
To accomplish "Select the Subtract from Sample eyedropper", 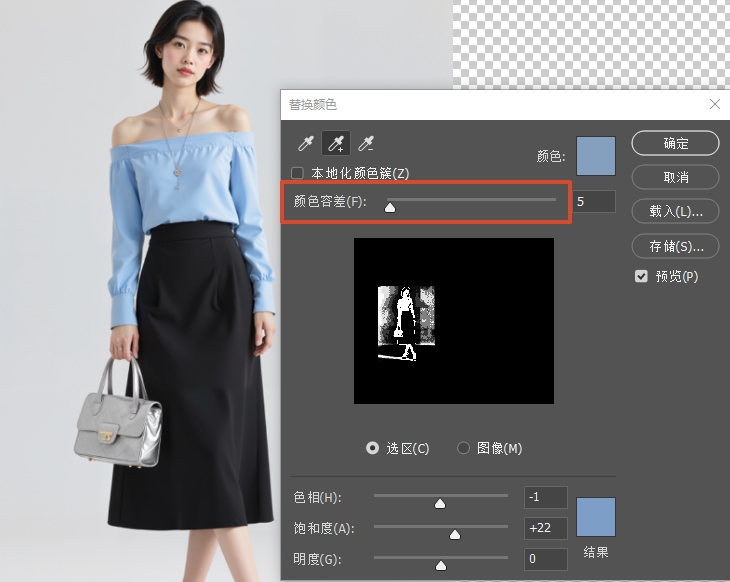I will 367,144.
